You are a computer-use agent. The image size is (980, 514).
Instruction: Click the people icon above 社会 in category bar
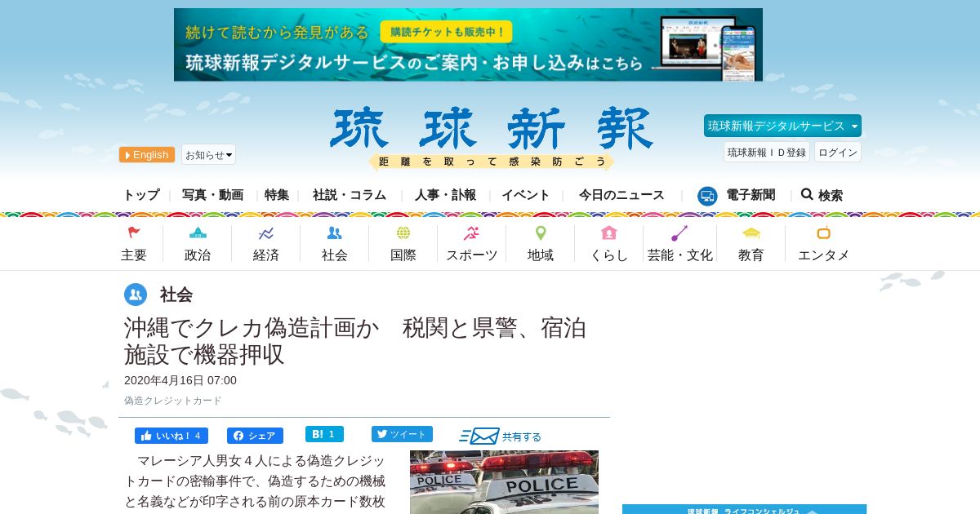point(334,233)
